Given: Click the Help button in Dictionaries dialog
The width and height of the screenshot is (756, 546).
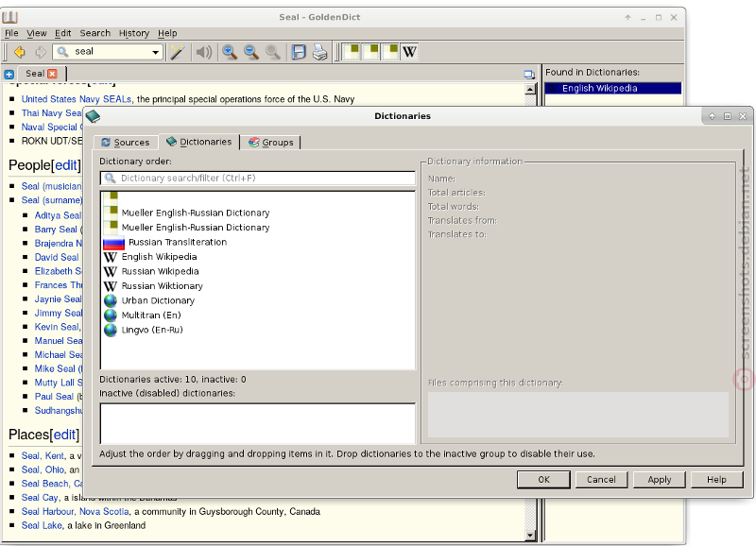Looking at the screenshot, I should coord(716,480).
